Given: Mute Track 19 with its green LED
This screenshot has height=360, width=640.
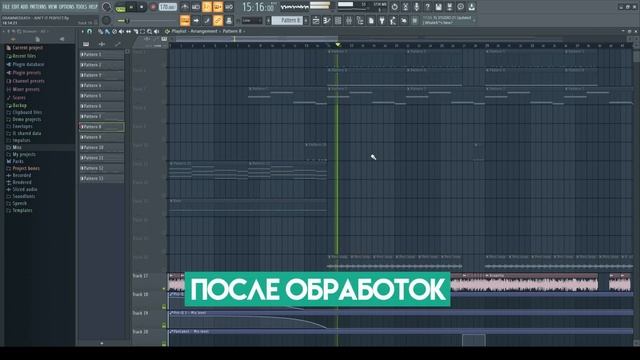Looking at the screenshot, I should [x=164, y=325].
